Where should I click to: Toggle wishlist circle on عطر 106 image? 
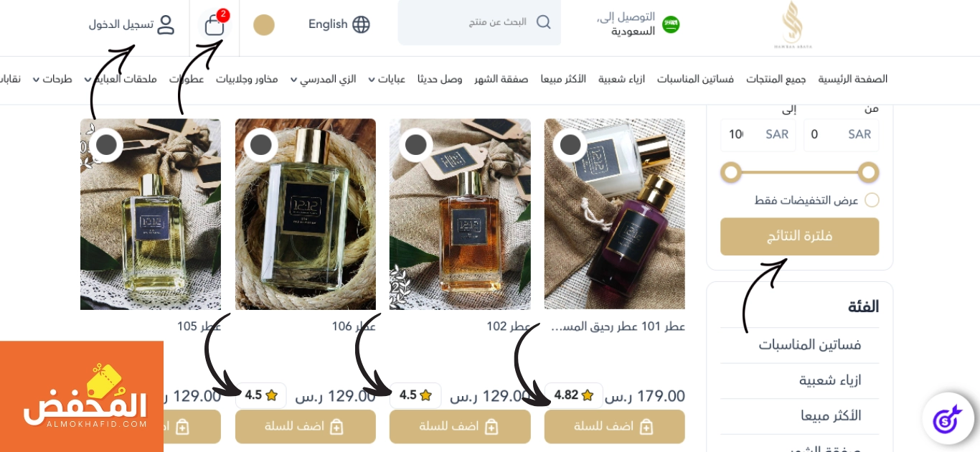[x=261, y=145]
